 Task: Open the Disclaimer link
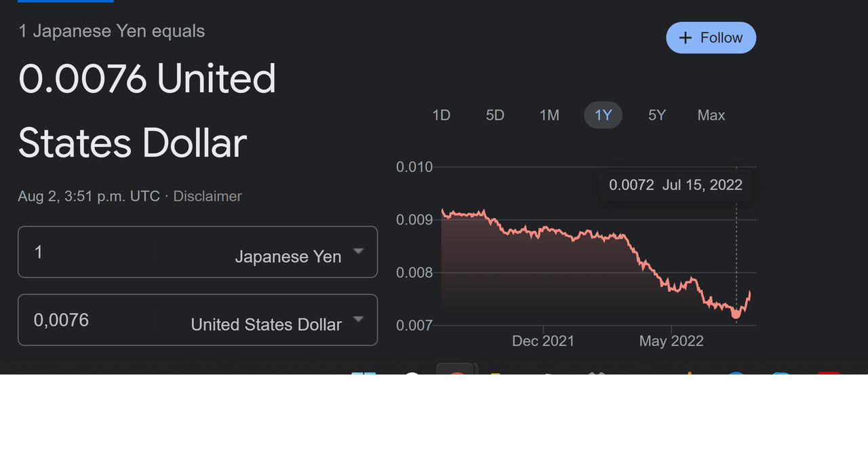[208, 196]
